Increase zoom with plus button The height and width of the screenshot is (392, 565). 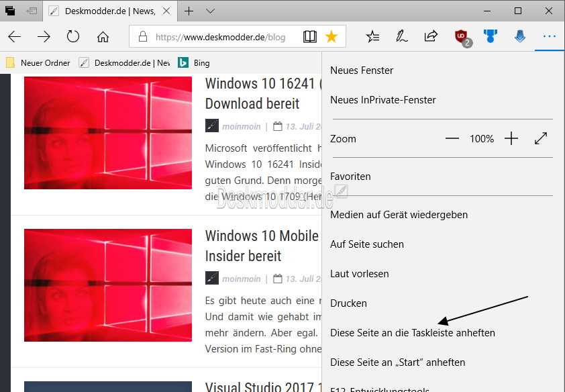511,138
